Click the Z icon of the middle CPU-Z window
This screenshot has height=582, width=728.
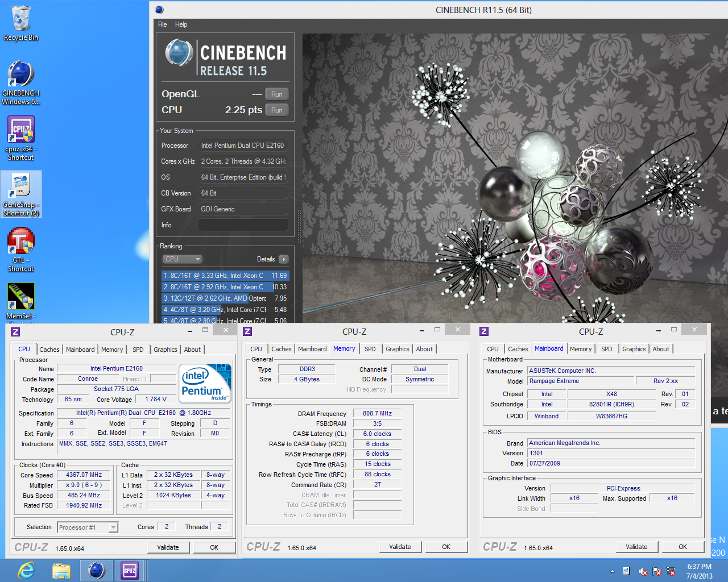[x=247, y=331]
